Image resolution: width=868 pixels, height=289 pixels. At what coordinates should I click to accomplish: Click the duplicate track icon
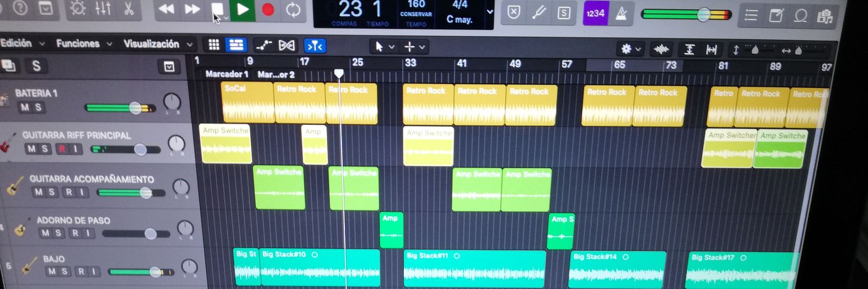coord(9,65)
